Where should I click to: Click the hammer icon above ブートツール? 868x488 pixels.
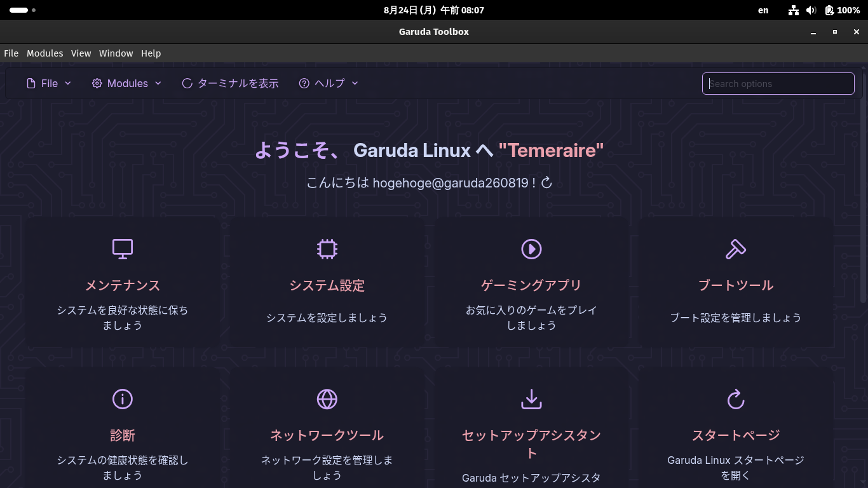(736, 248)
